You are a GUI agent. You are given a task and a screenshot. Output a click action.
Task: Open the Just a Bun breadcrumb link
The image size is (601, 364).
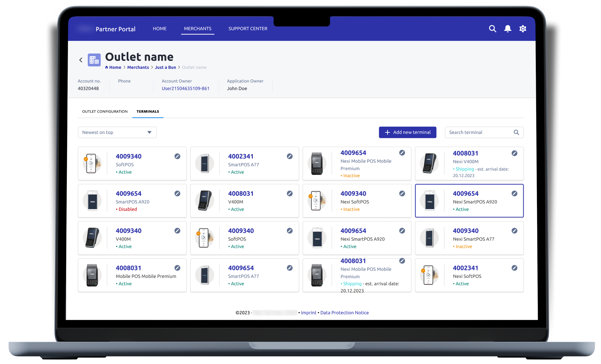click(x=165, y=67)
